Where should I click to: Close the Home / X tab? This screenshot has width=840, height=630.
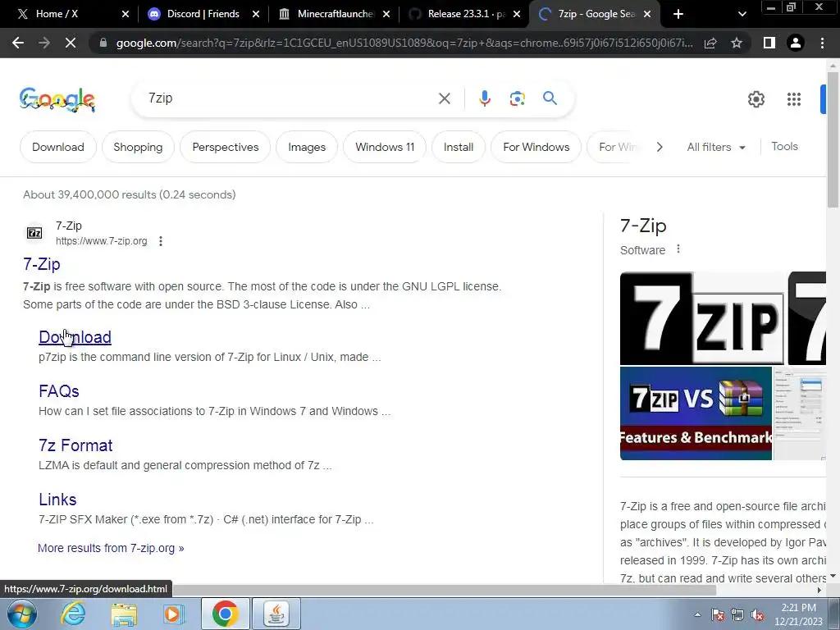pos(126,14)
